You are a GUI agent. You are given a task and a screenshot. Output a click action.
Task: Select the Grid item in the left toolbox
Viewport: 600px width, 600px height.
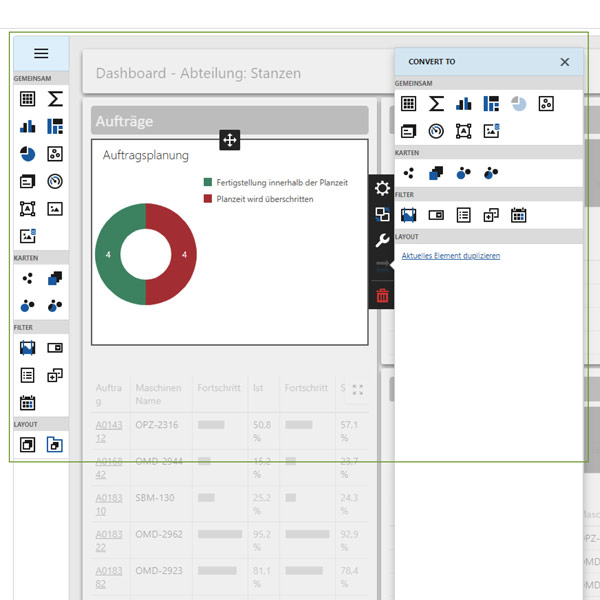tap(28, 99)
